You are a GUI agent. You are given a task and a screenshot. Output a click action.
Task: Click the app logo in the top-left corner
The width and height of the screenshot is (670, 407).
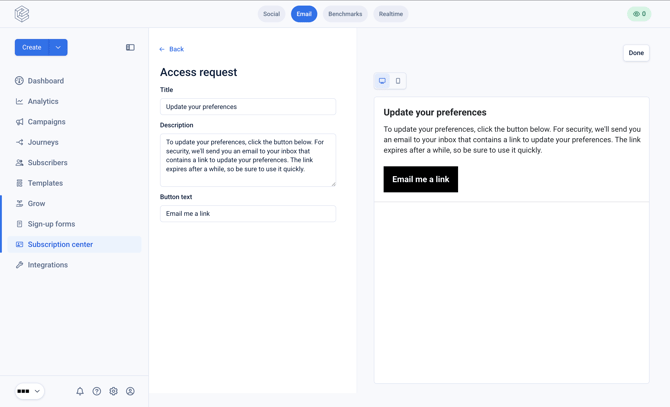[x=22, y=14]
